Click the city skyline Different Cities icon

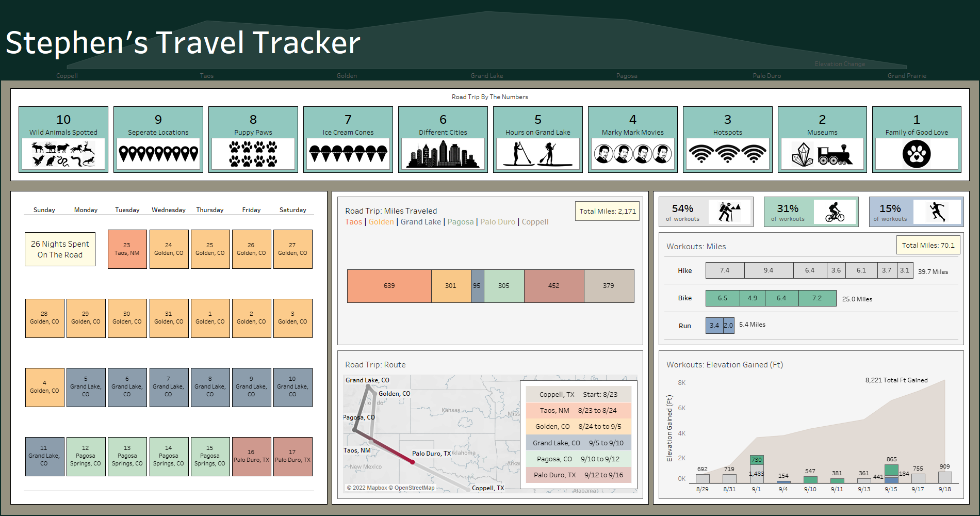(443, 154)
